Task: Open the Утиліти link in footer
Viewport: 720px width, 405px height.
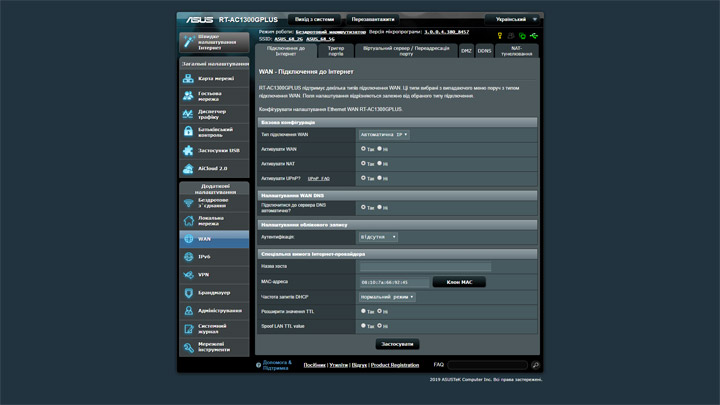Action: click(x=338, y=365)
